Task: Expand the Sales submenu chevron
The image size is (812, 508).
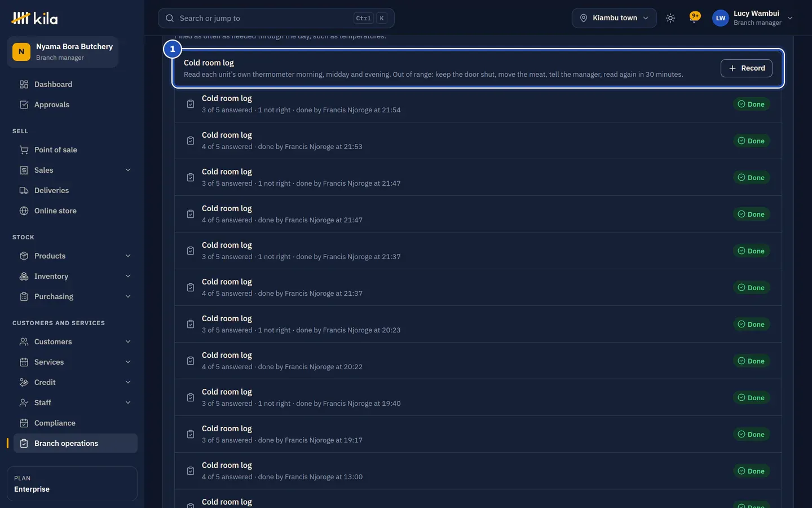Action: [128, 170]
